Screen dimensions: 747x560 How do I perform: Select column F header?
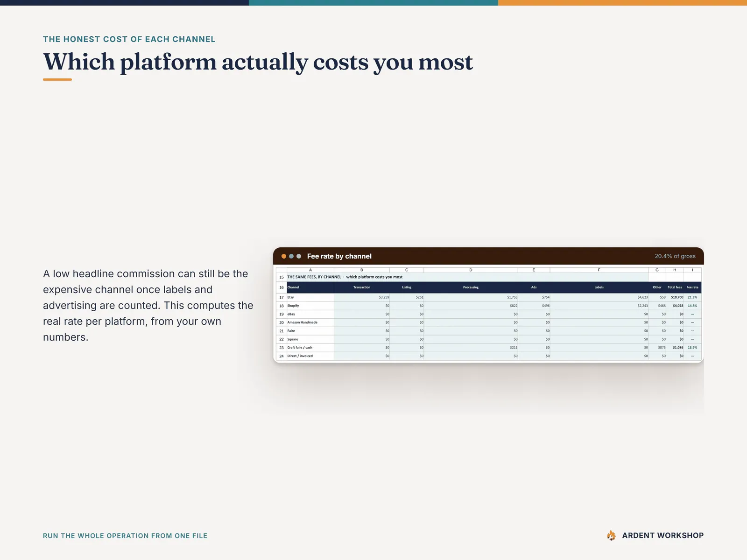tap(599, 270)
